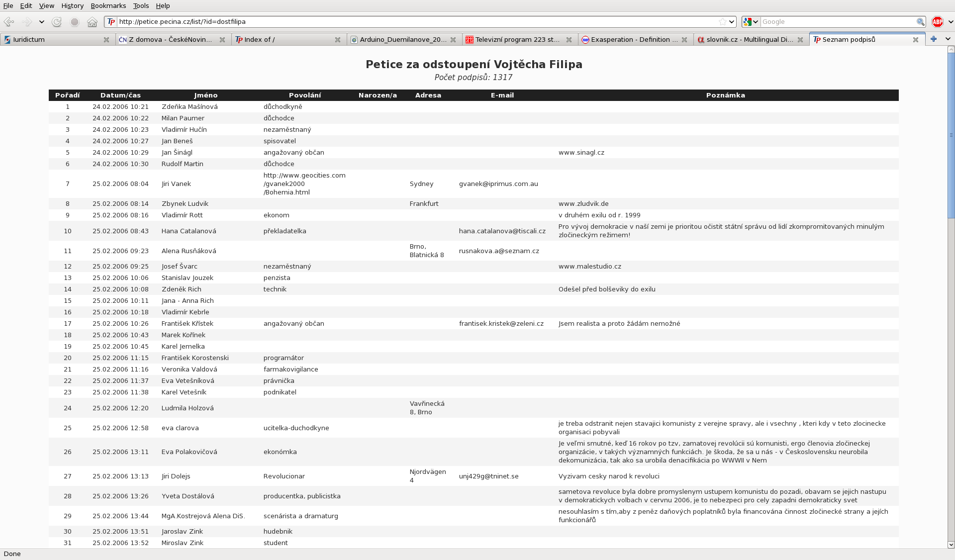Click the page title Petice za odstoupení

pyautogui.click(x=474, y=64)
